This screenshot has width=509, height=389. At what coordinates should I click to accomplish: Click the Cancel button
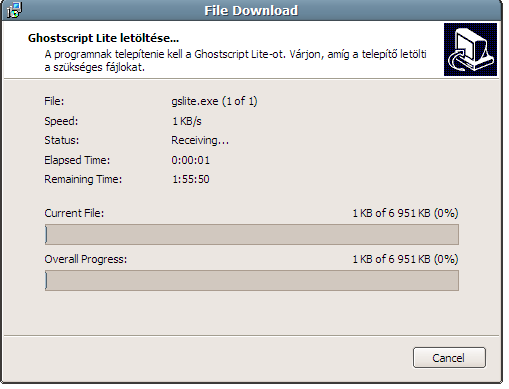[x=449, y=358]
